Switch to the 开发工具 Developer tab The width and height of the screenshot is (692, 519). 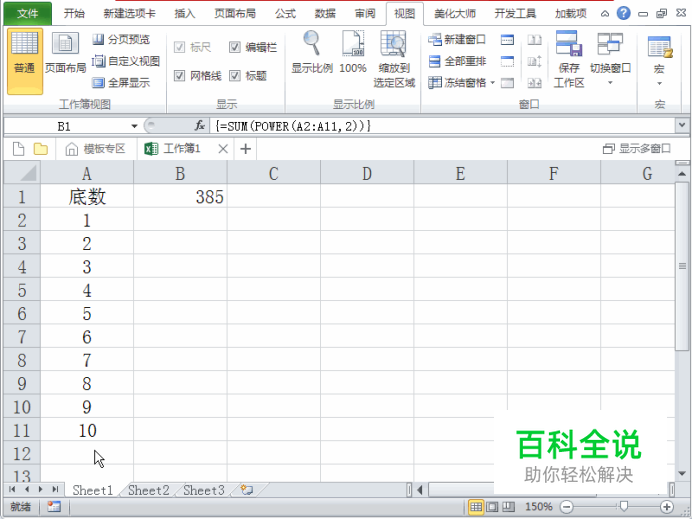[515, 14]
